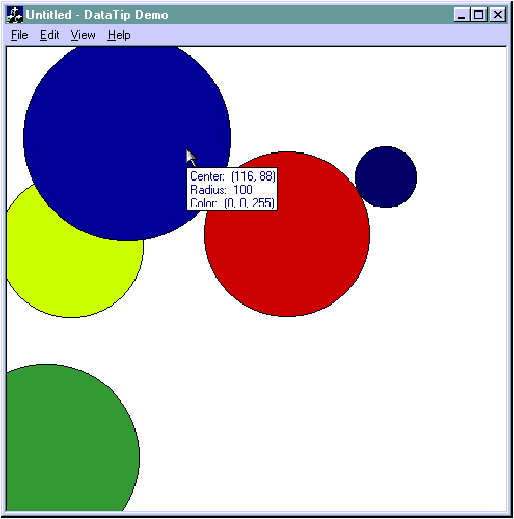Click the Radius: 100 tooltip line

(x=221, y=190)
